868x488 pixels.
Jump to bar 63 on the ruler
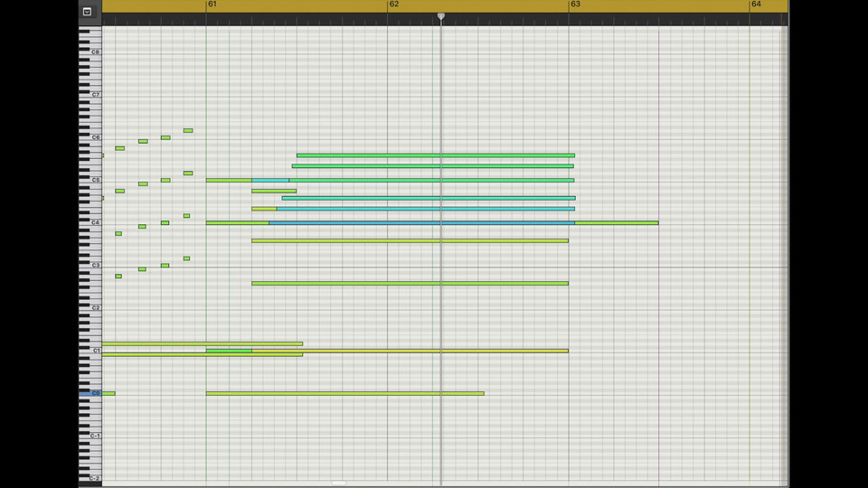576,5
